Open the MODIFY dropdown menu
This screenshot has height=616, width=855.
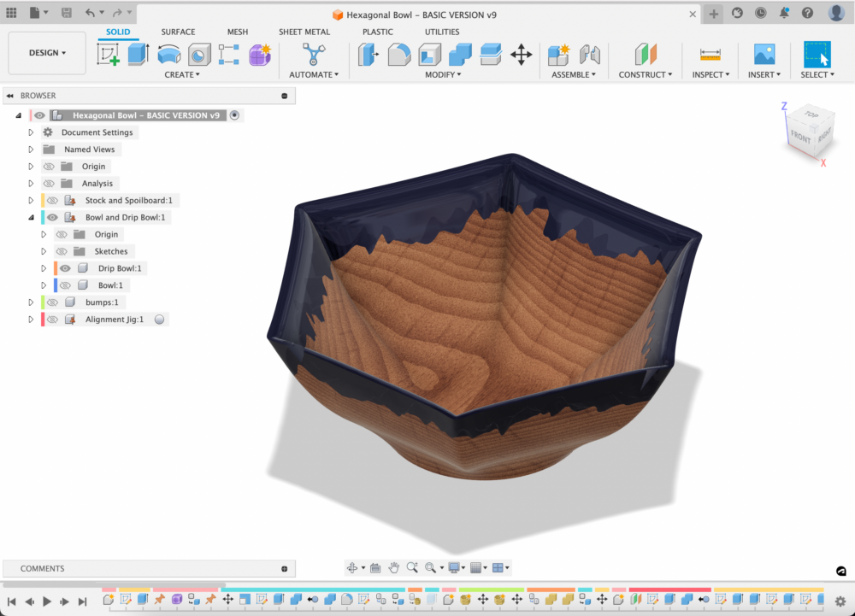(443, 74)
